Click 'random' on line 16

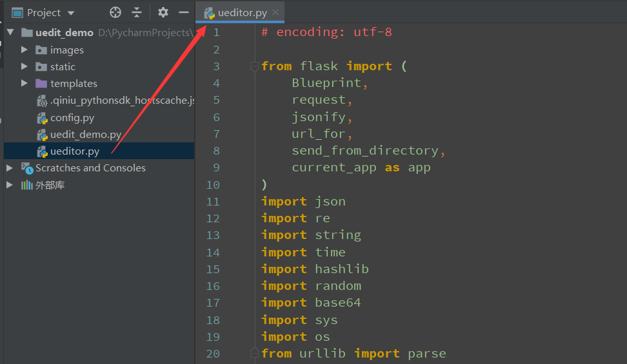[338, 285]
